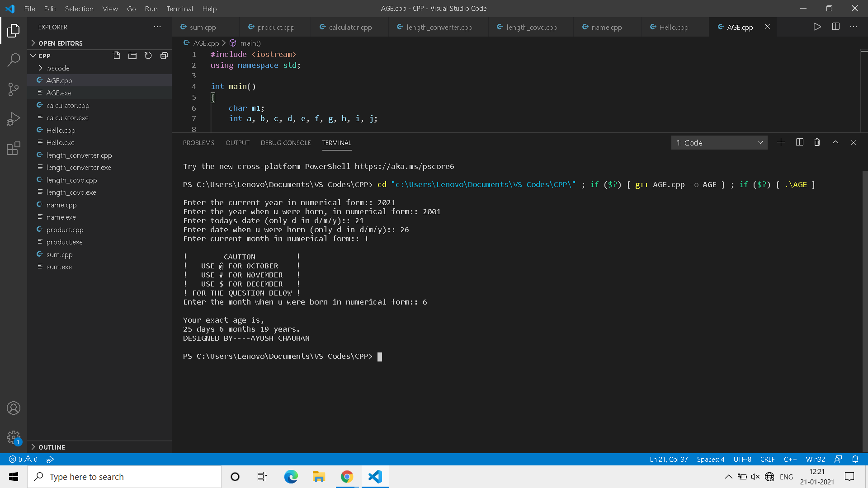Open the Explorer view in activity bar
The height and width of the screenshot is (488, 868).
(14, 31)
